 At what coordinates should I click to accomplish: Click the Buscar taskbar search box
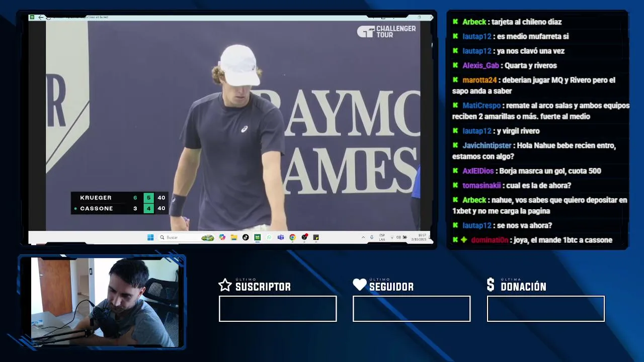[x=187, y=237]
